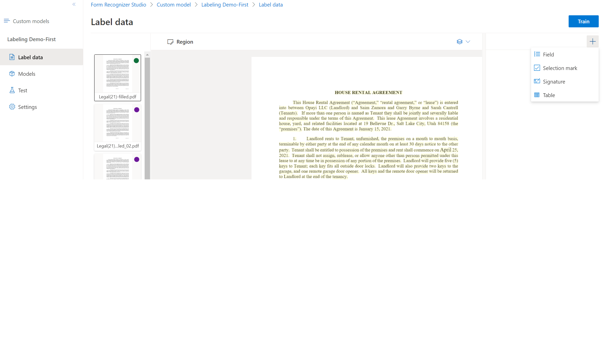The height and width of the screenshot is (364, 605).
Task: Click the layers stack icon
Action: 460,41
